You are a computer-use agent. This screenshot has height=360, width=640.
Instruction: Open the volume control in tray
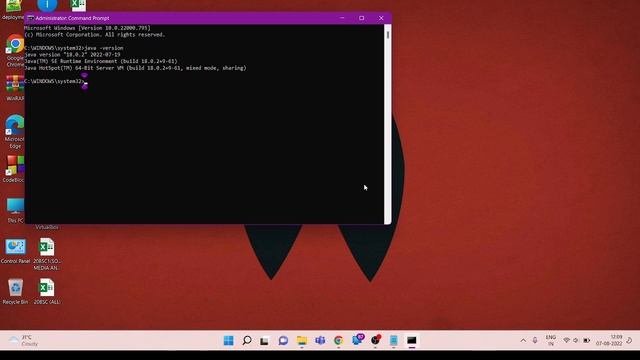[576, 340]
